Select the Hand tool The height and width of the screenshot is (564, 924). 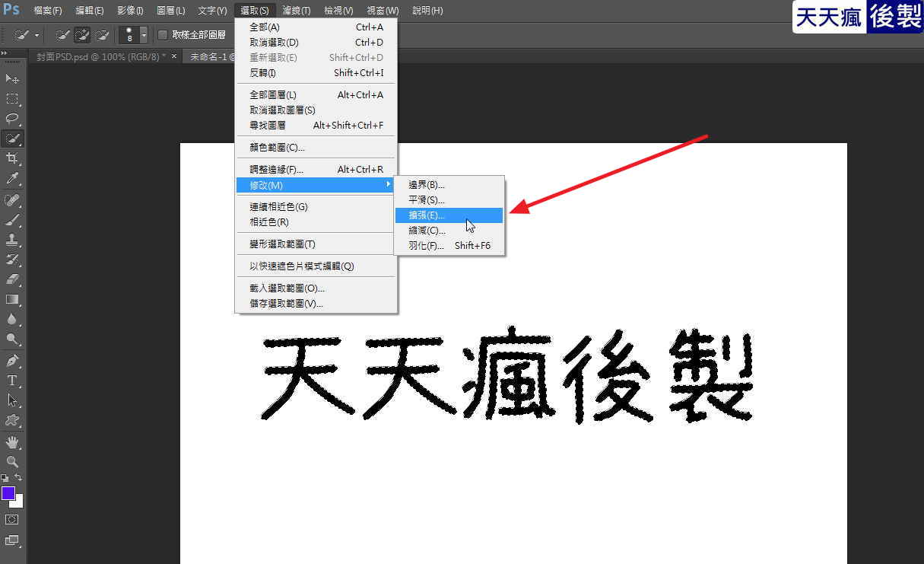[13, 442]
